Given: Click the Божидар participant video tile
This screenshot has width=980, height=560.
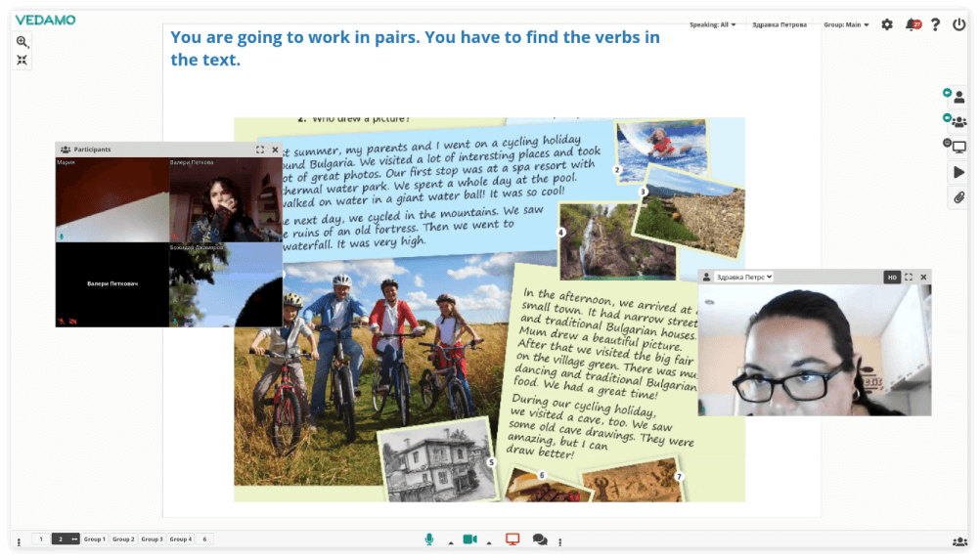Looking at the screenshot, I should [226, 284].
